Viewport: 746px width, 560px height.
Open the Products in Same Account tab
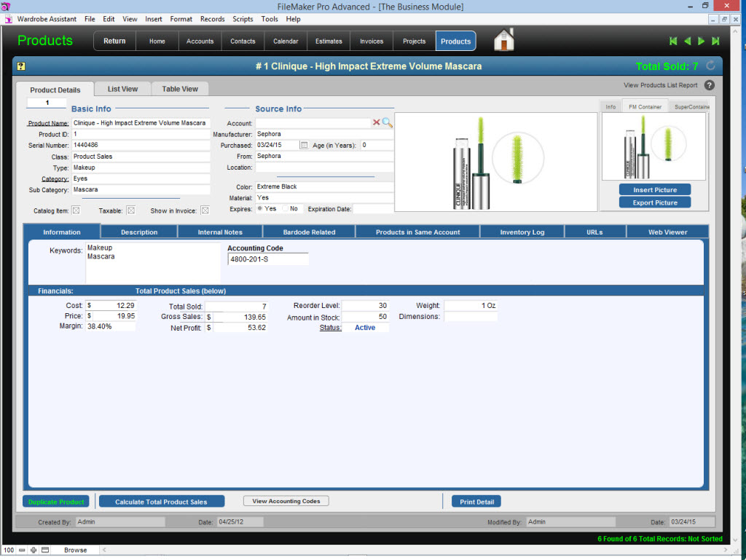point(417,232)
